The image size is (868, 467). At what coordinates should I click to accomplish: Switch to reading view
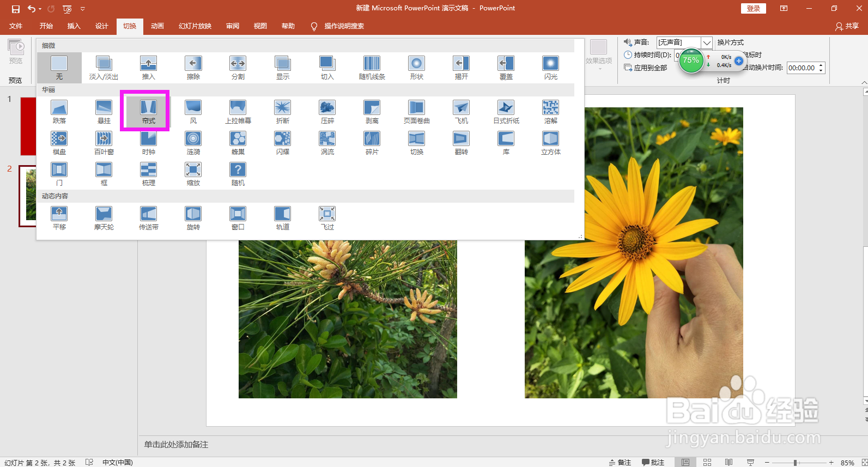click(x=729, y=462)
